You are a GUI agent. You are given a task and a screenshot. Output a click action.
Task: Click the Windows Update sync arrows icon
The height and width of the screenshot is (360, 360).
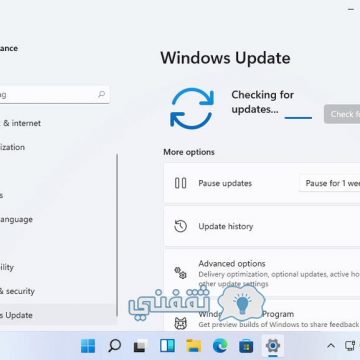(x=192, y=108)
